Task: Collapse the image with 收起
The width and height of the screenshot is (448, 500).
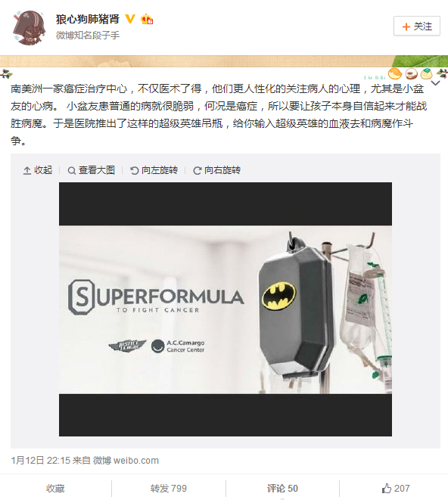Action: coord(38,170)
